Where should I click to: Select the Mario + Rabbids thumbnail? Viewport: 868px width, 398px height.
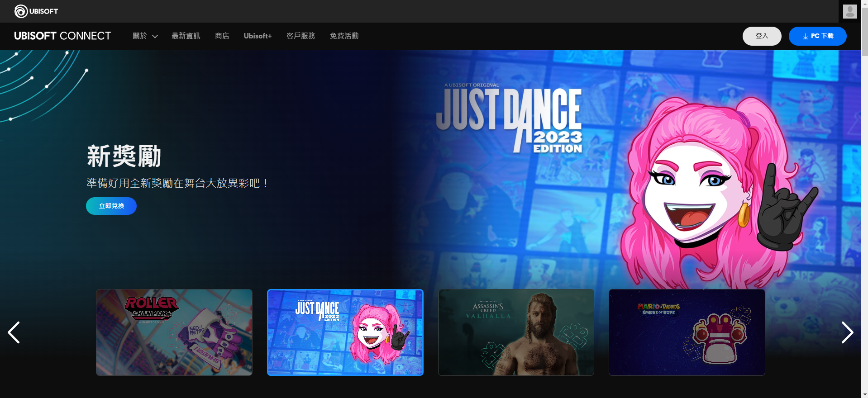687,332
